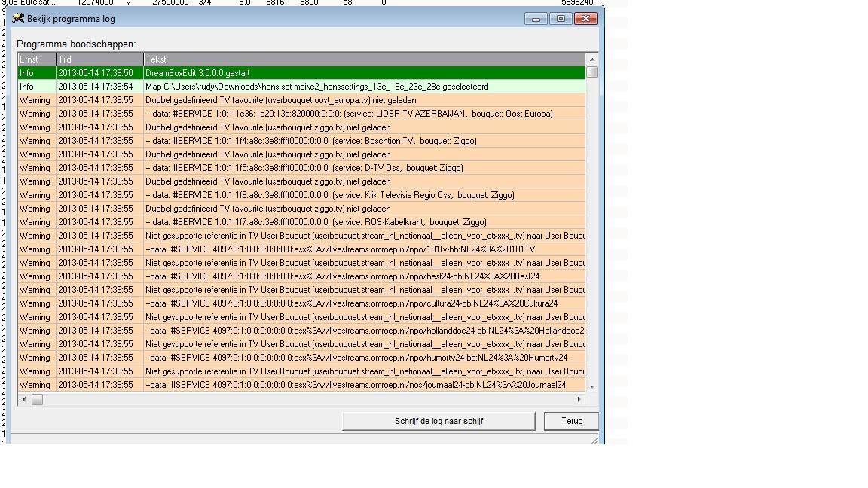Click 'Schrijf de log naar schijf' button

[x=439, y=421]
